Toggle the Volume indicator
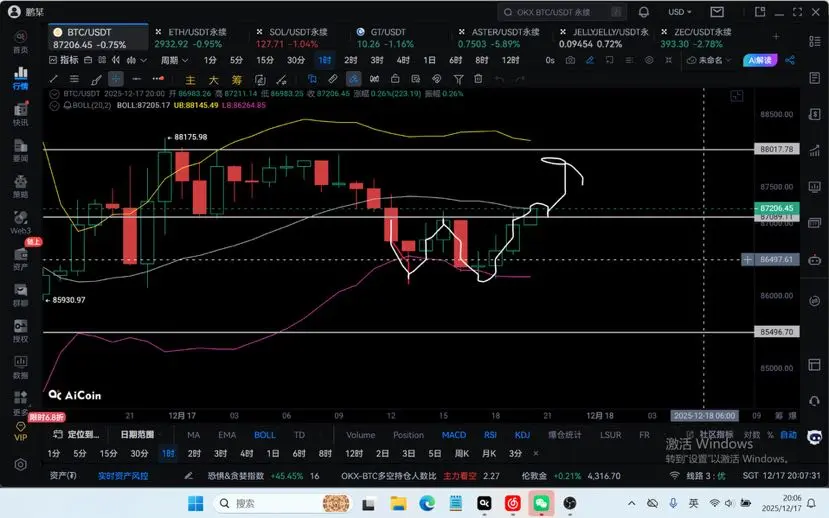This screenshot has width=829, height=518. click(361, 435)
